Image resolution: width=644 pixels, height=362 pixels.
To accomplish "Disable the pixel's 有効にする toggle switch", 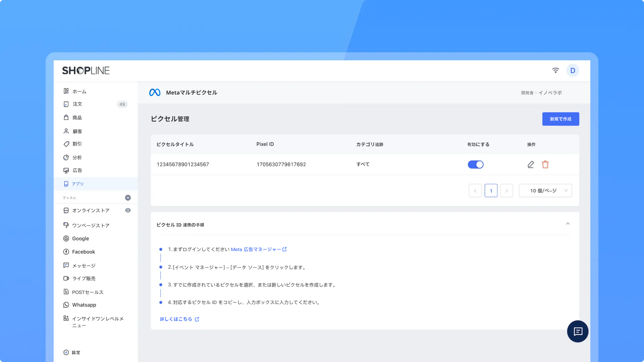I will [x=476, y=165].
